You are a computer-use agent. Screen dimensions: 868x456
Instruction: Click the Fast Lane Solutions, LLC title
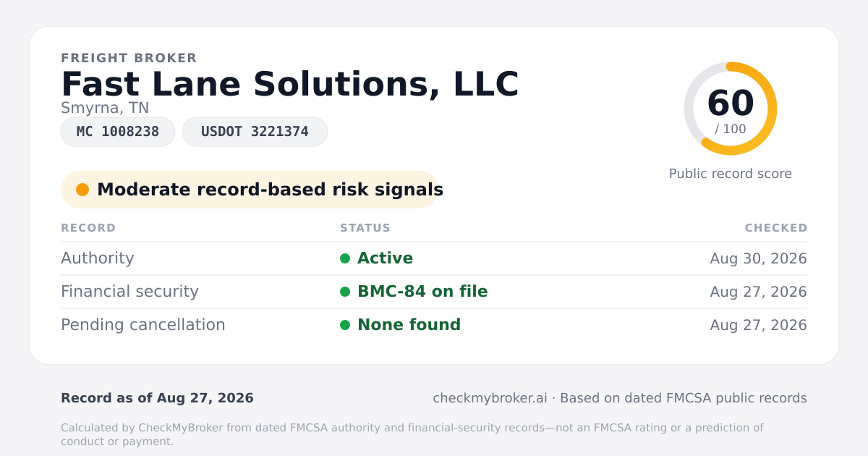(x=290, y=84)
